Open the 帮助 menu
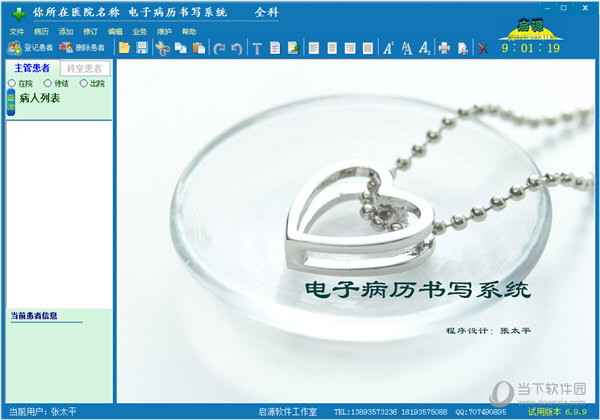Image resolution: width=600 pixels, height=420 pixels. coord(189,32)
